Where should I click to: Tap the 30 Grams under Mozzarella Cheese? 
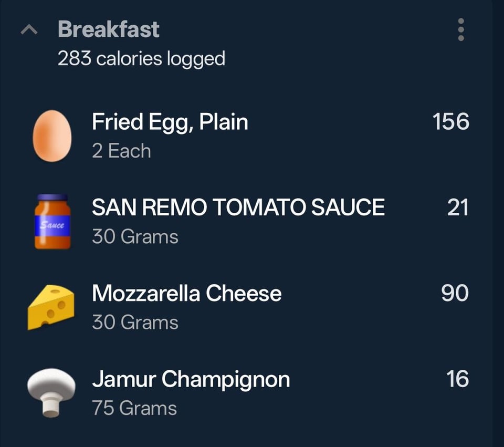(x=135, y=323)
